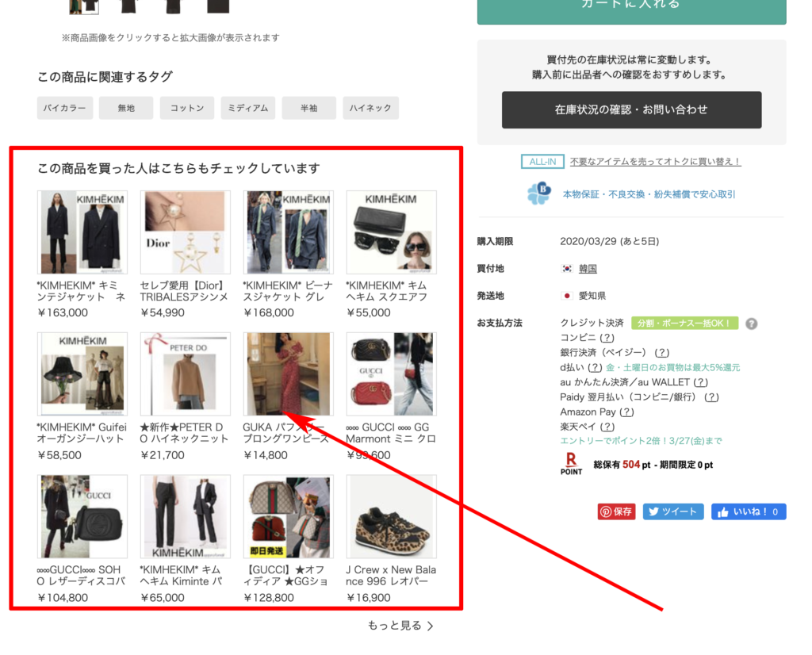The image size is (812, 655).
Task: Open PETER DO high-neck knit thumbnail
Action: click(x=186, y=373)
